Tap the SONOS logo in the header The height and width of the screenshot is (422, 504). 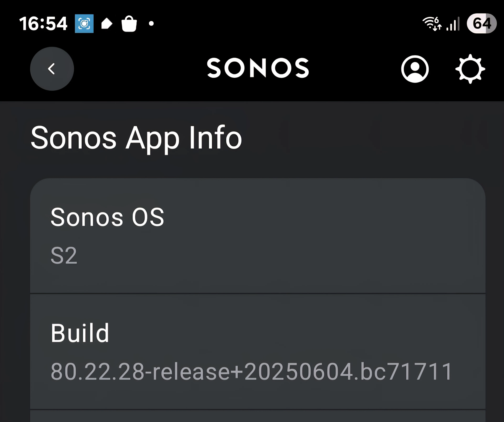pos(258,68)
